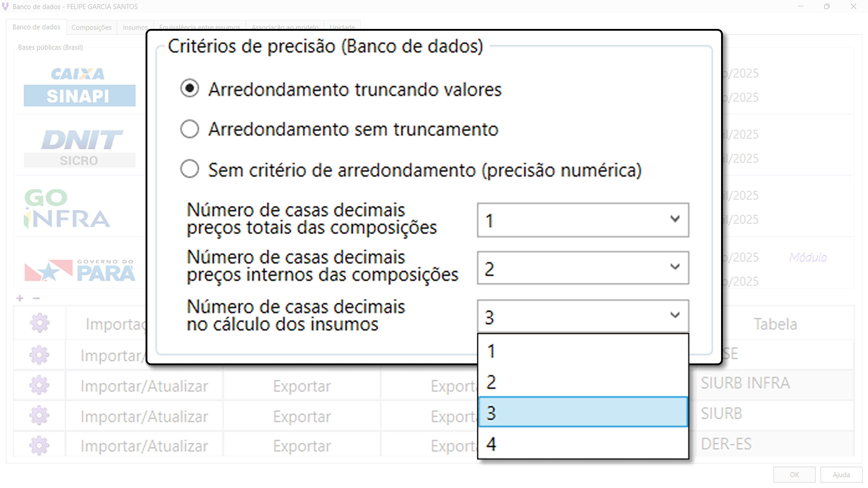868x488 pixels.
Task: Select the DNIT SICRO database icon
Action: (x=79, y=146)
